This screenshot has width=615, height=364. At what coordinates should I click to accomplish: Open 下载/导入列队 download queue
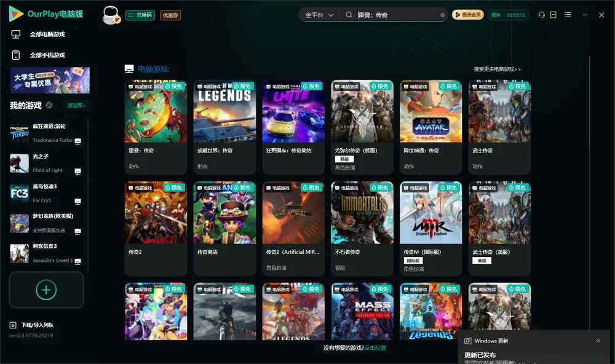coord(31,325)
